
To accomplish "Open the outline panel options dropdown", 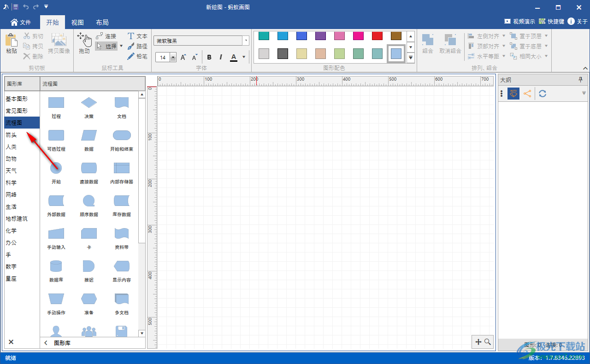I will [x=584, y=93].
